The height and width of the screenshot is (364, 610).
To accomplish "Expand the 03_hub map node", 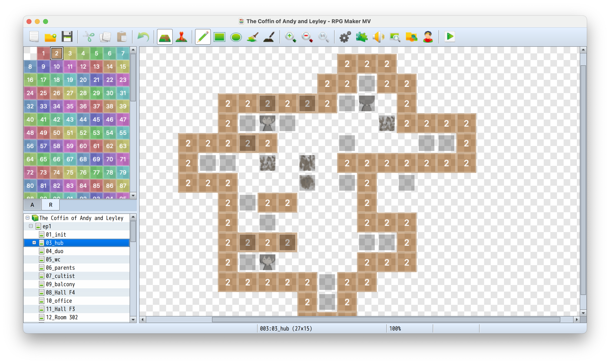I will click(34, 243).
